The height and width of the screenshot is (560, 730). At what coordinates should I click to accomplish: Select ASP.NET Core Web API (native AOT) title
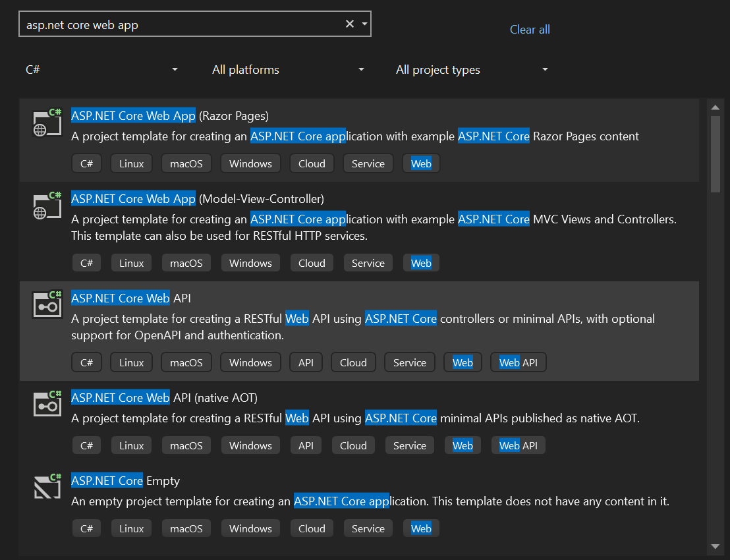[x=164, y=397]
